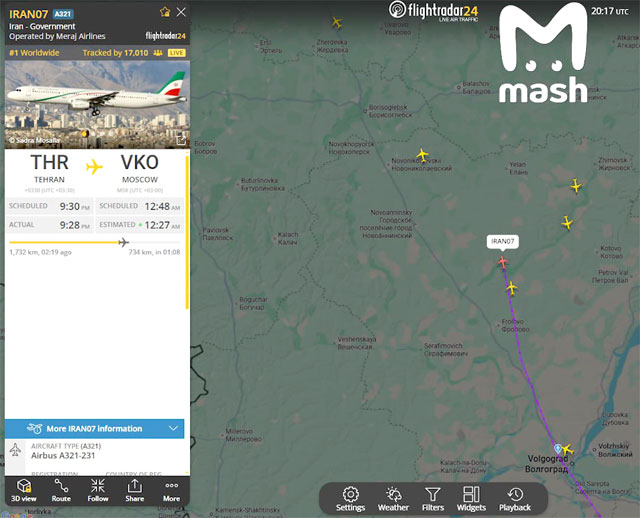The width and height of the screenshot is (640, 518).
Task: Expand More IRAN07 information section
Action: (x=94, y=429)
